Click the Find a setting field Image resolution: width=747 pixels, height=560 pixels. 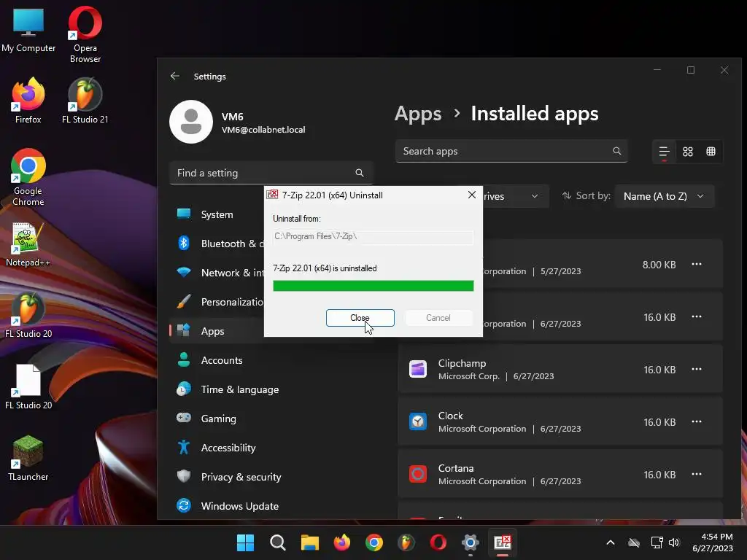(271, 173)
